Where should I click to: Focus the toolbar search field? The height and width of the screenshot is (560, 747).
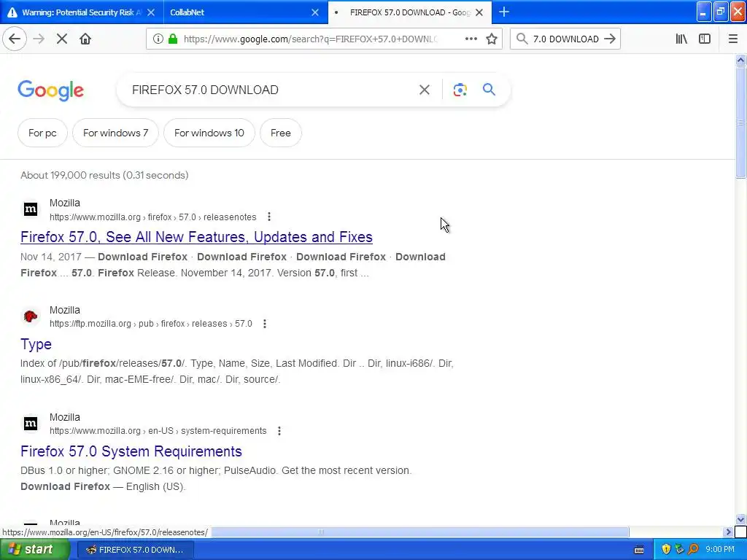(565, 39)
